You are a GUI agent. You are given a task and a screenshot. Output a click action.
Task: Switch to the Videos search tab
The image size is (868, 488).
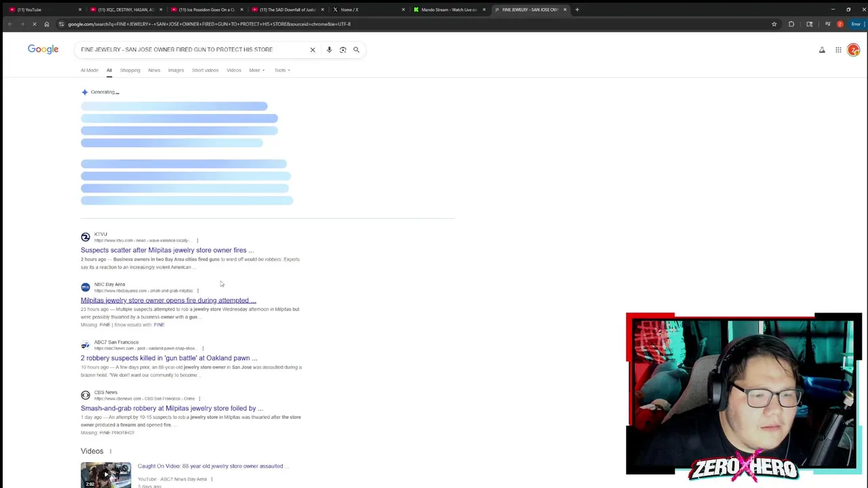pos(234,70)
